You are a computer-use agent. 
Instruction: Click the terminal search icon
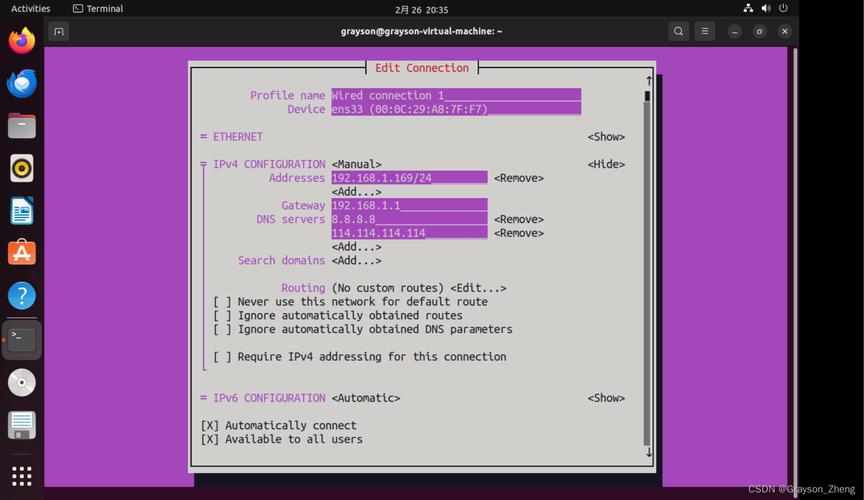click(678, 31)
